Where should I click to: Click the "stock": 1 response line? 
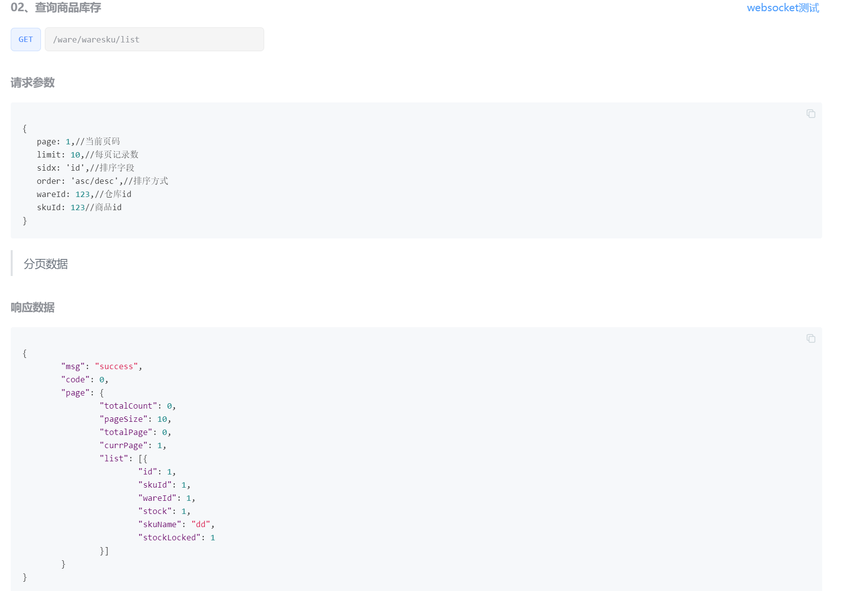(x=164, y=511)
